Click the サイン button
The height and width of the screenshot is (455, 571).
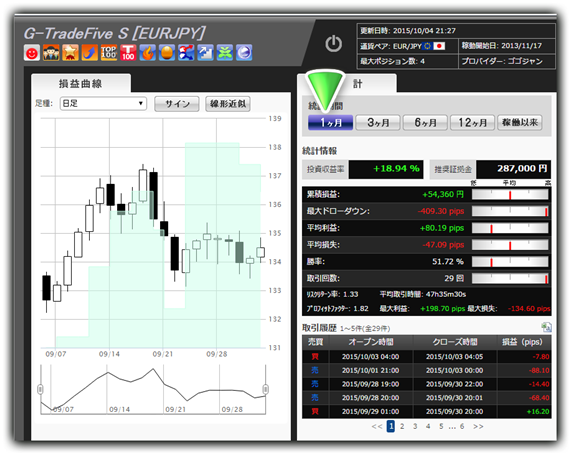[x=177, y=104]
